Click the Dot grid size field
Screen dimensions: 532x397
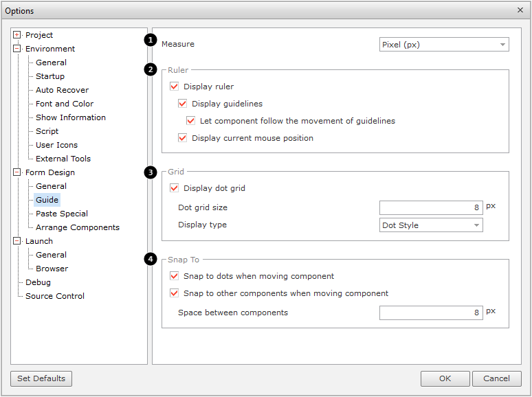click(431, 207)
